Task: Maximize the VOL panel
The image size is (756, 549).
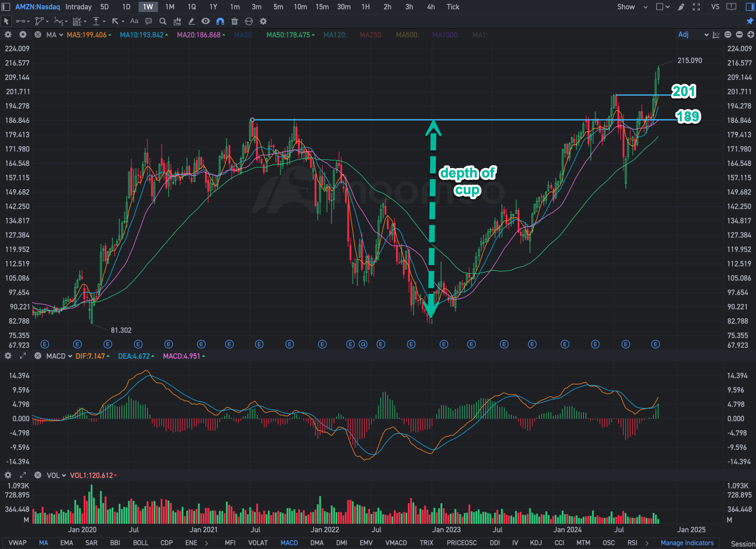Action: (23, 475)
